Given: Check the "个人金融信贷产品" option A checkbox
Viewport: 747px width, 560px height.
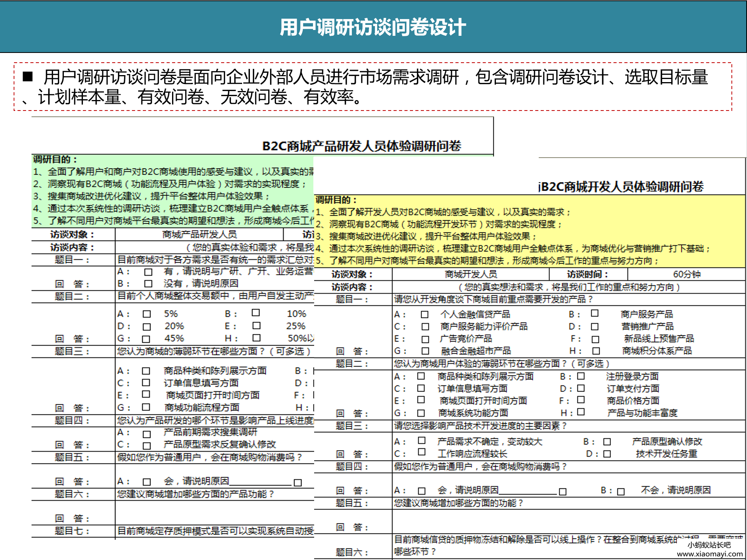Looking at the screenshot, I should [x=424, y=315].
